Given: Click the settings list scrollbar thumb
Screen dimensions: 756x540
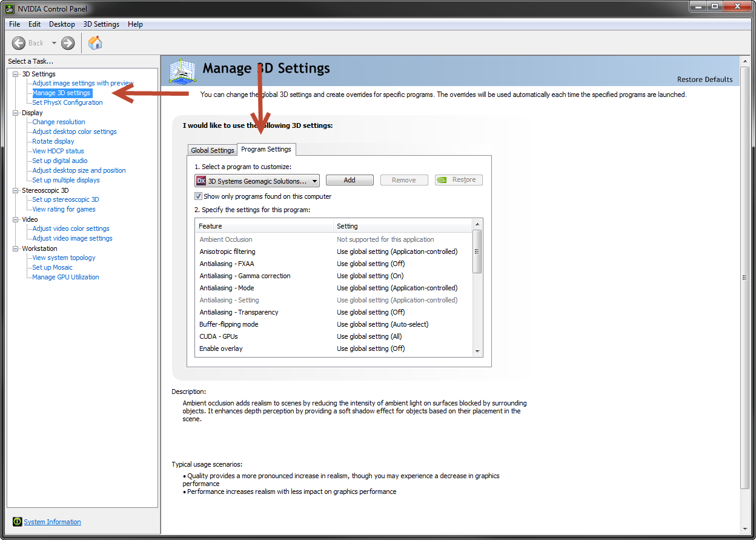Looking at the screenshot, I should [477, 252].
